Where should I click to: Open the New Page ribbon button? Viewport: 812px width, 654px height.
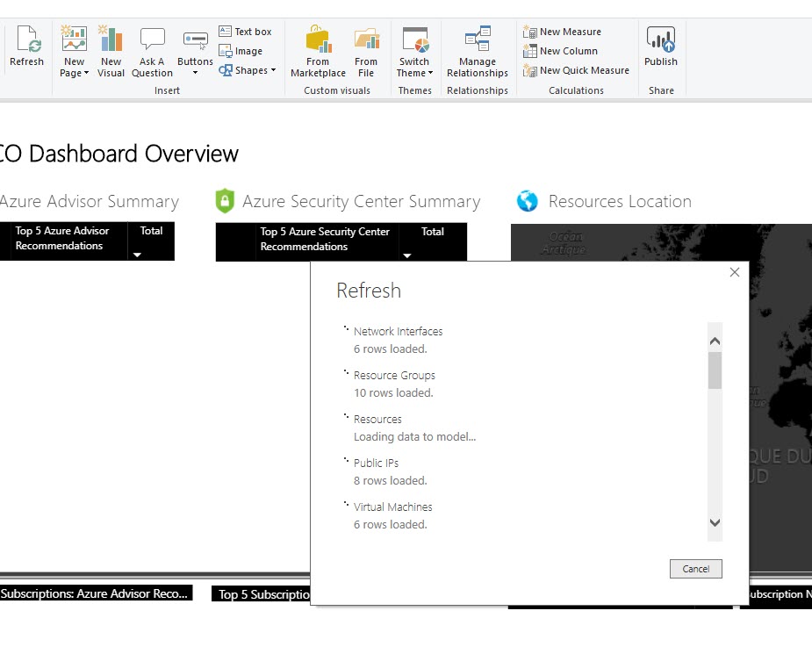pyautogui.click(x=74, y=52)
